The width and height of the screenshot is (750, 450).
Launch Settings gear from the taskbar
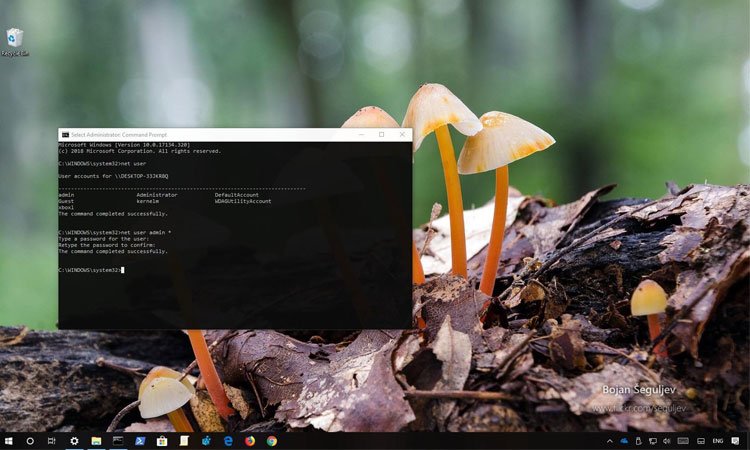(74, 441)
